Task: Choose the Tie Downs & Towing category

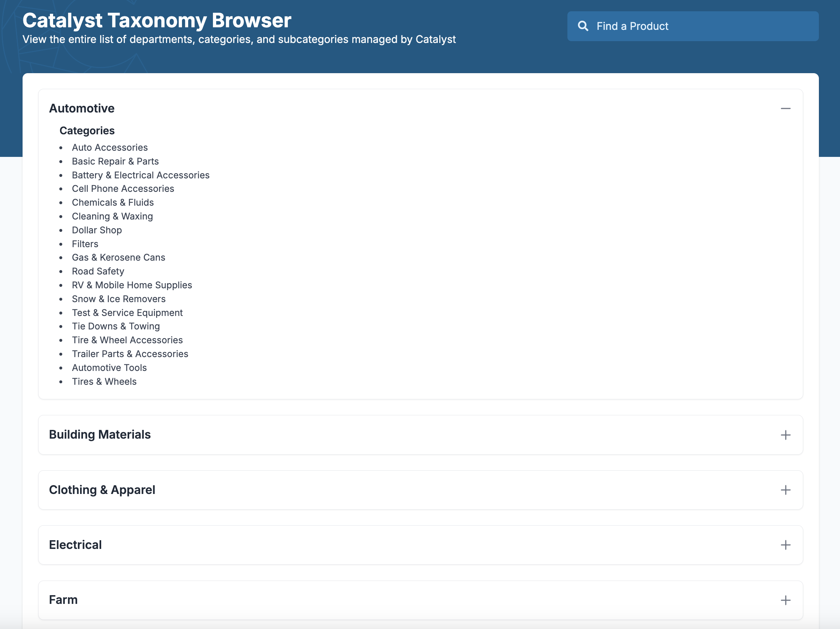Action: pyautogui.click(x=116, y=326)
